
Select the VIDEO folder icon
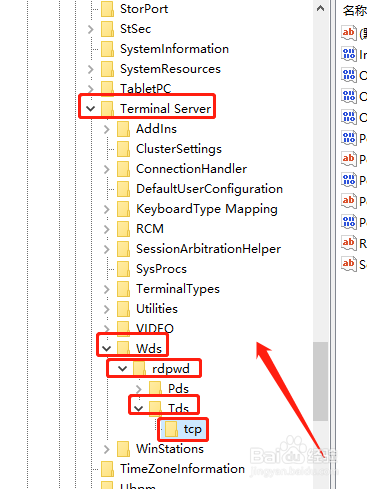click(124, 328)
